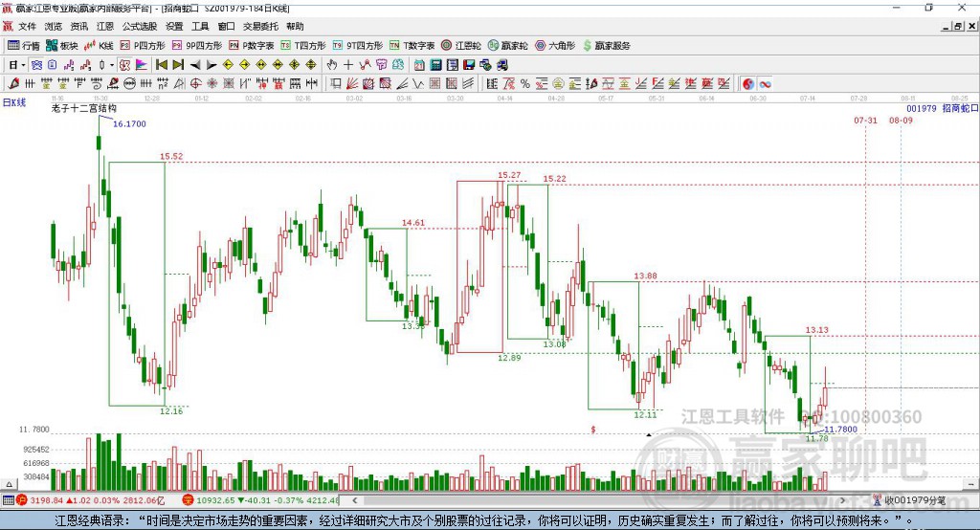980x530 pixels.
Task: Open the 9P四方形 tool
Action: [197, 46]
